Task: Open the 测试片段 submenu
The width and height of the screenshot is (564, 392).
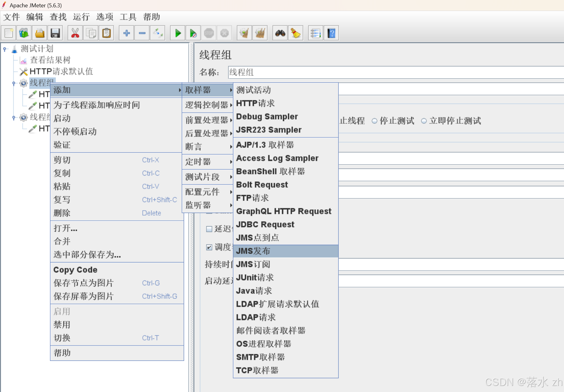Action: click(x=208, y=177)
